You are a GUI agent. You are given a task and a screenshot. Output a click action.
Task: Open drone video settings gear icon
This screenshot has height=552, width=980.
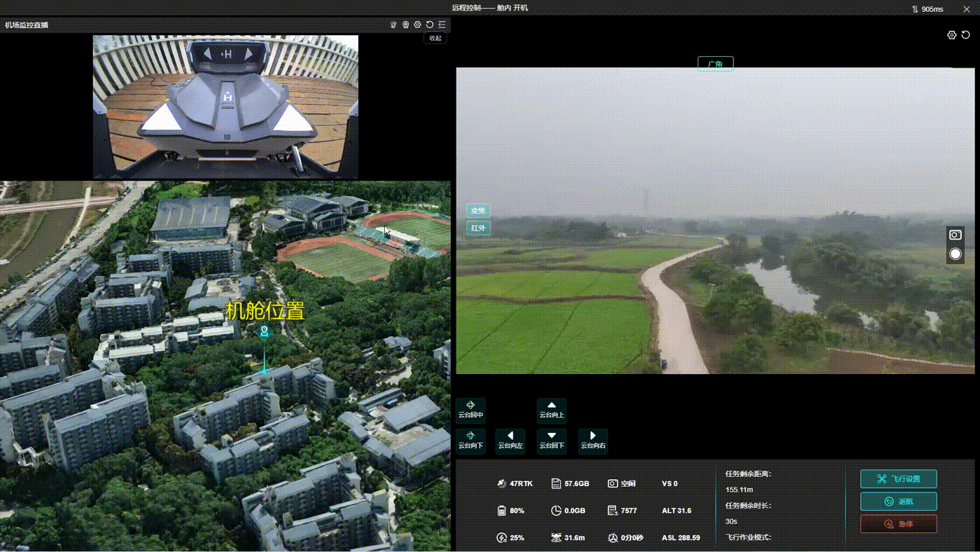951,35
